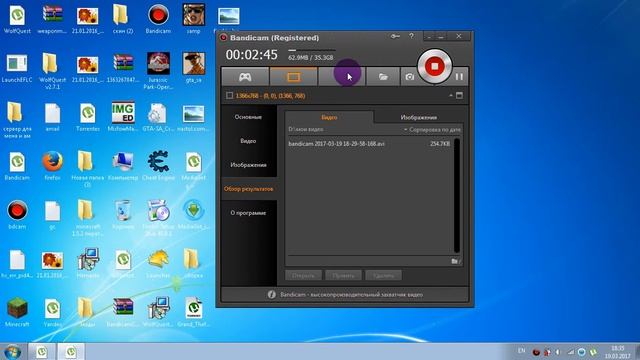Select the gc file on desktop
The image size is (640, 360).
pyautogui.click(x=52, y=215)
